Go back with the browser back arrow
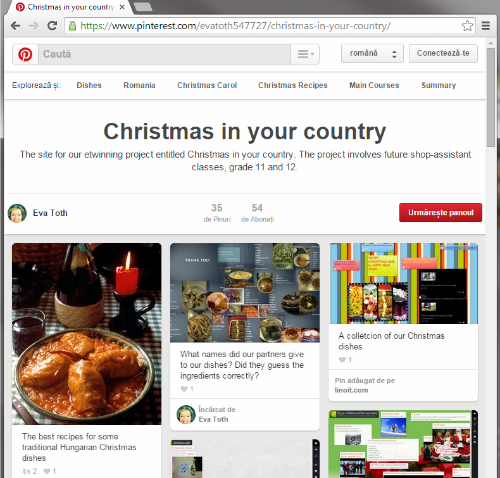 pos(16,26)
